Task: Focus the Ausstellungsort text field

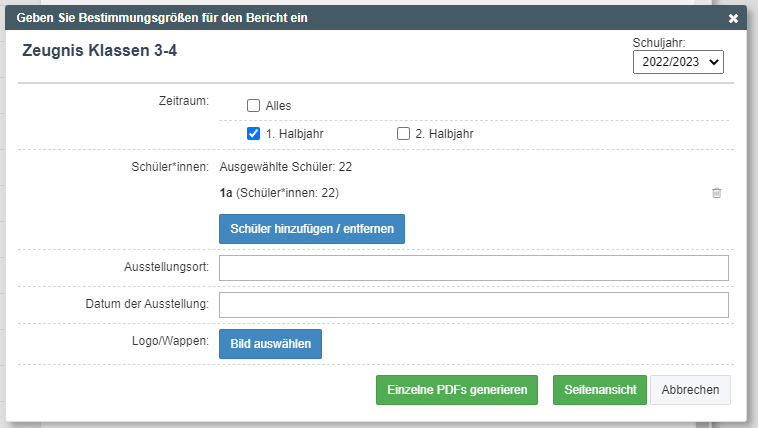Action: [x=474, y=268]
